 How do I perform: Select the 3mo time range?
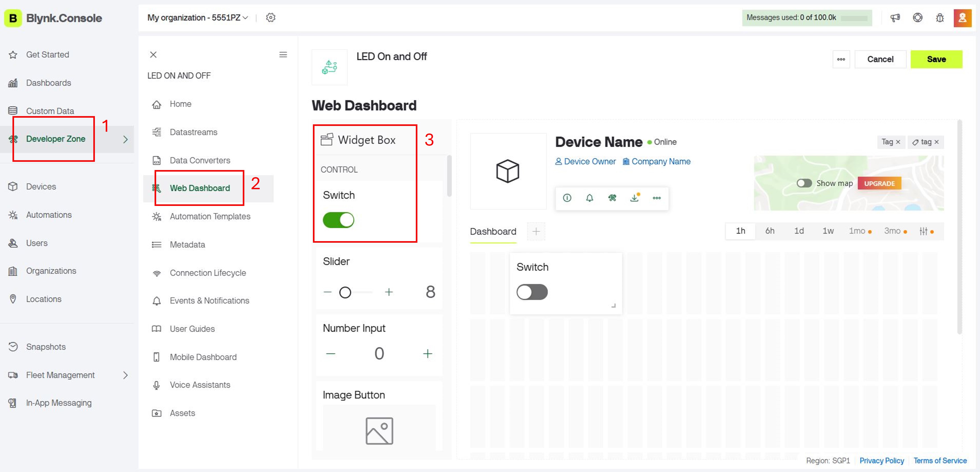tap(895, 231)
